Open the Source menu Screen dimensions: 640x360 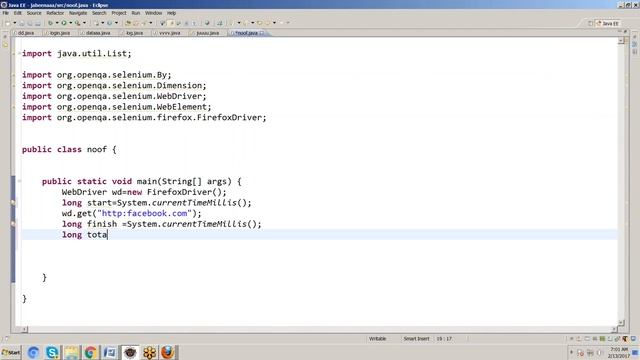click(34, 13)
